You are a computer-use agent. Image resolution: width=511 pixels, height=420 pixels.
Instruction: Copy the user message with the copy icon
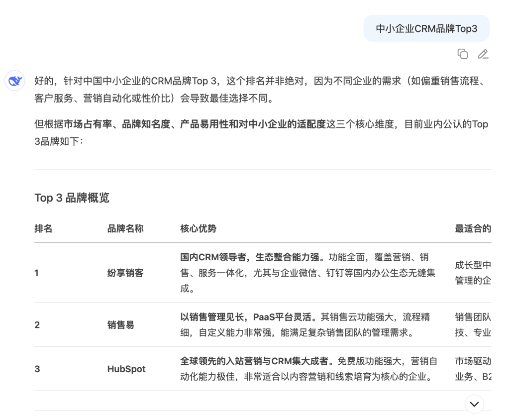coord(462,54)
